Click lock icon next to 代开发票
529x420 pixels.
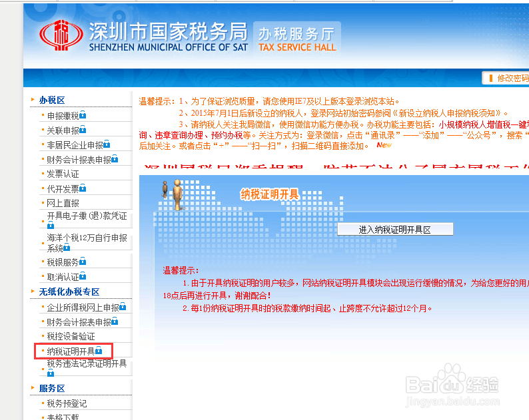83,188
